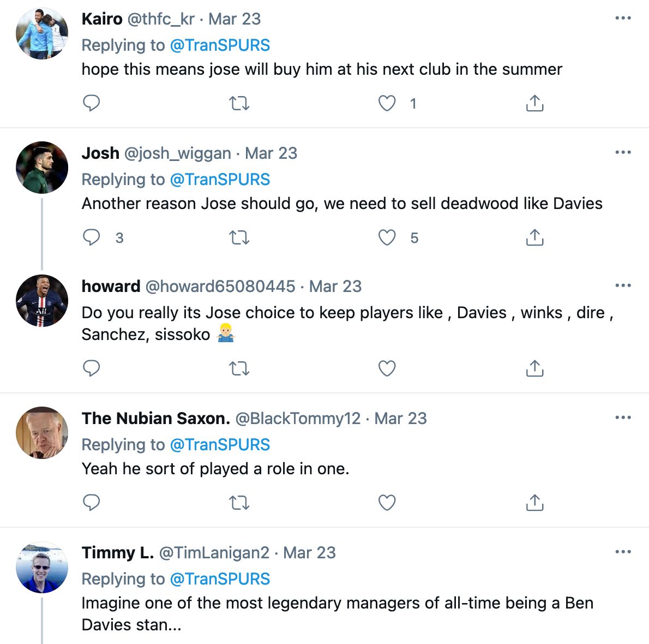Share The Nubian Saxon's tweet
The height and width of the screenshot is (644, 649).
tap(534, 502)
